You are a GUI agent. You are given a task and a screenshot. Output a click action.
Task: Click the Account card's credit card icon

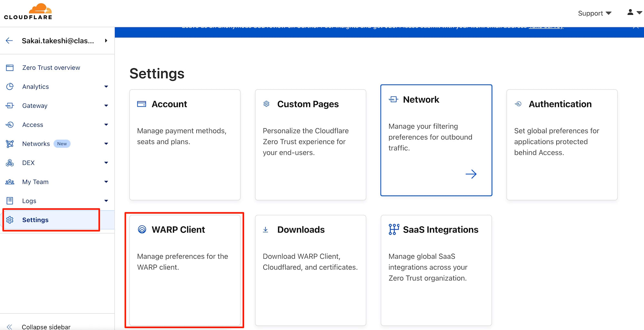point(142,104)
